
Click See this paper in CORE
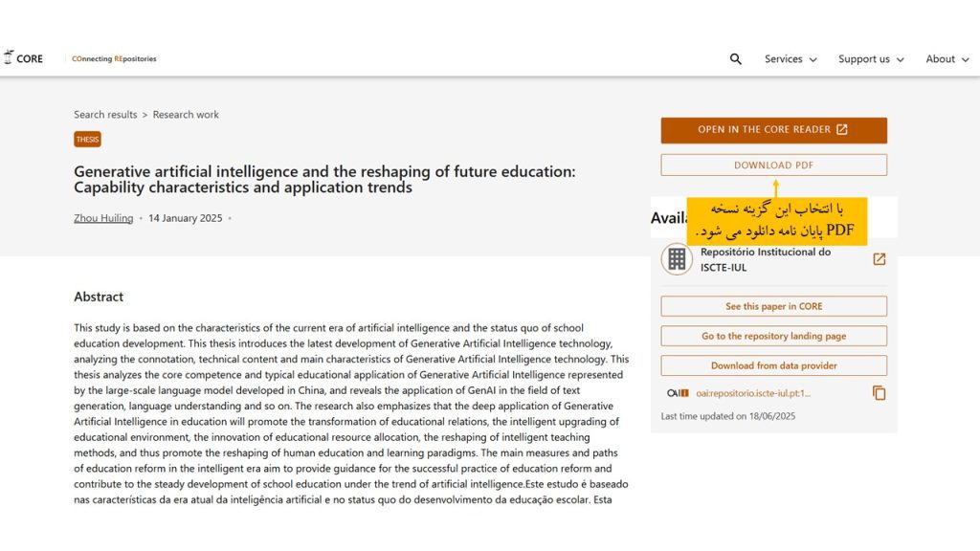(773, 306)
